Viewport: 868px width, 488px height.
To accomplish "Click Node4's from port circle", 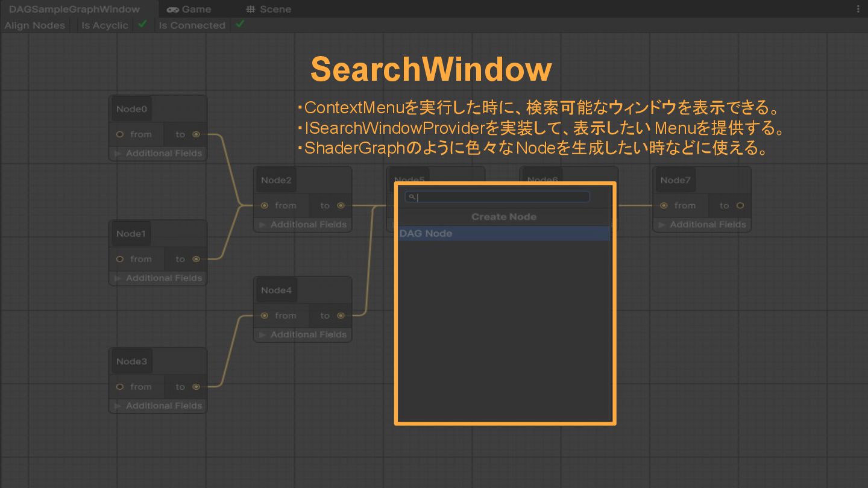I will [264, 316].
